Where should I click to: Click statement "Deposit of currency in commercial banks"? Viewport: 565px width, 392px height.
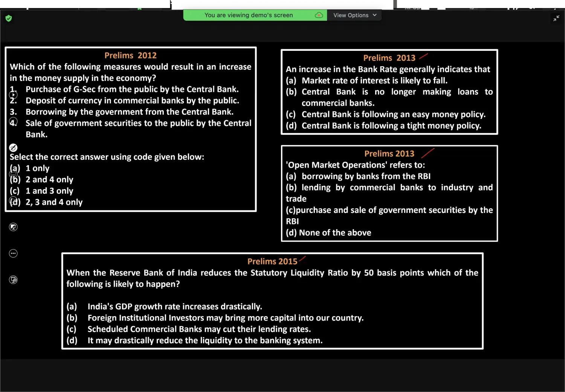coord(132,100)
